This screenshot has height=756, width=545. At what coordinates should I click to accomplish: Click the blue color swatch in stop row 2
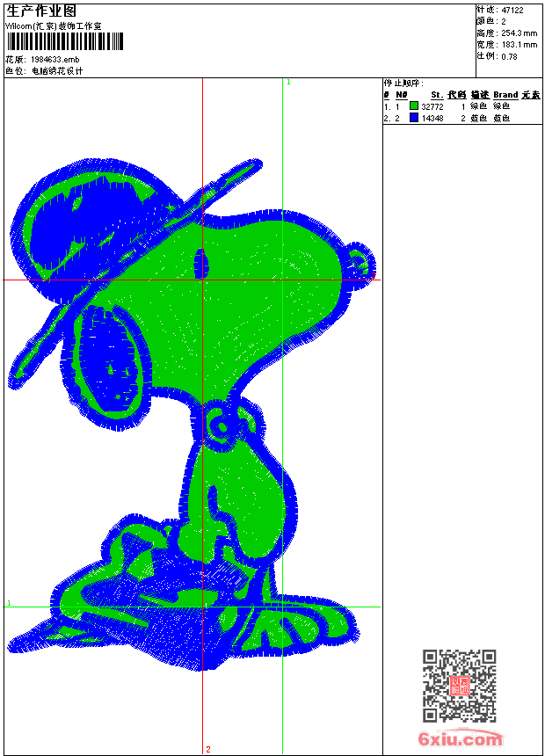(x=414, y=118)
